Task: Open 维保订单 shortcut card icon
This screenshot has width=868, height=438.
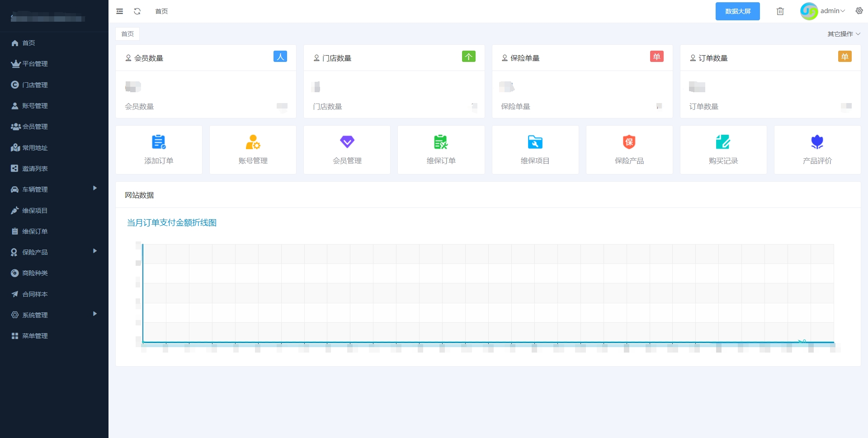Action: [441, 142]
